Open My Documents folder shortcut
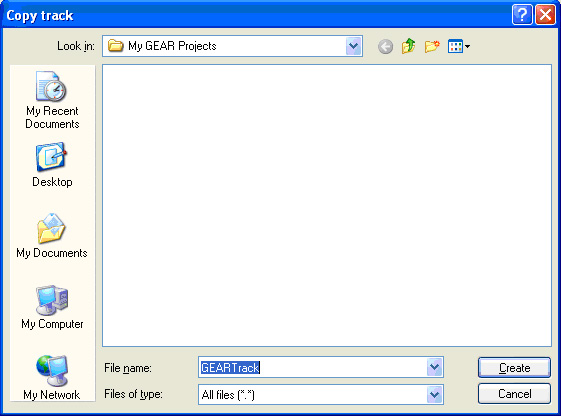561x416 pixels. click(x=52, y=236)
